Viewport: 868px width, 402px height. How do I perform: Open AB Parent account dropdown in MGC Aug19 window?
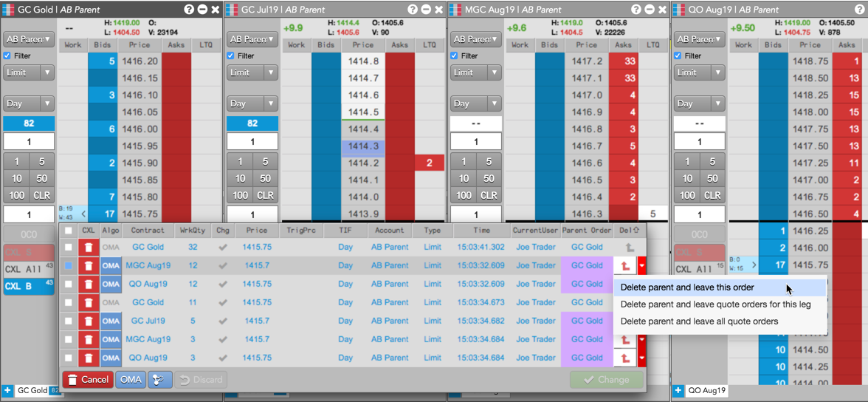pyautogui.click(x=476, y=39)
